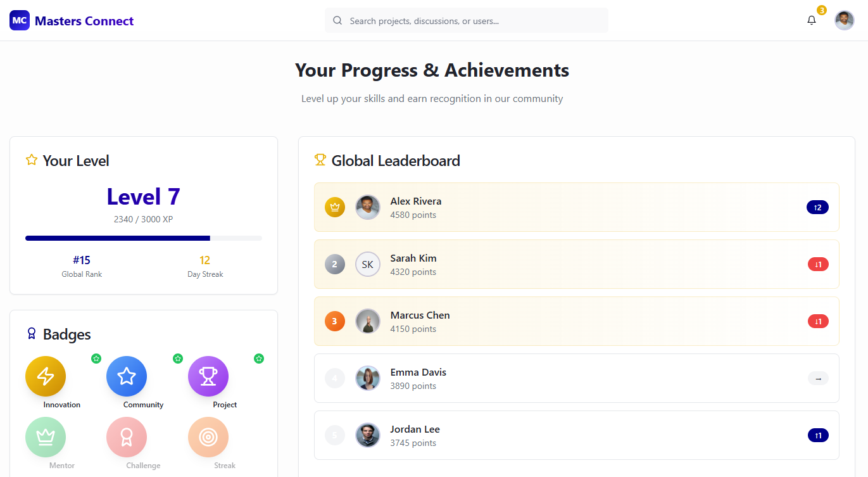Click the Masters Connect brand name

[84, 21]
